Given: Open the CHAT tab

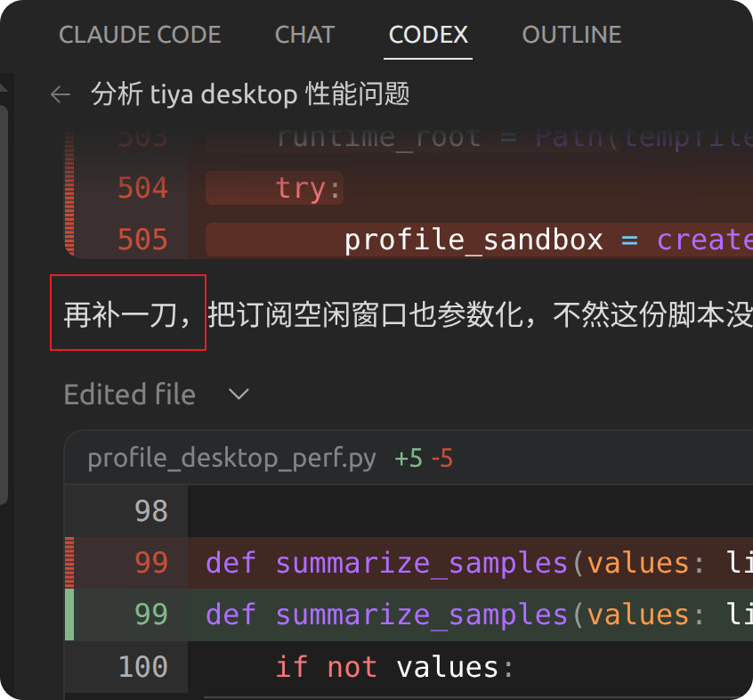Looking at the screenshot, I should pyautogui.click(x=304, y=35).
